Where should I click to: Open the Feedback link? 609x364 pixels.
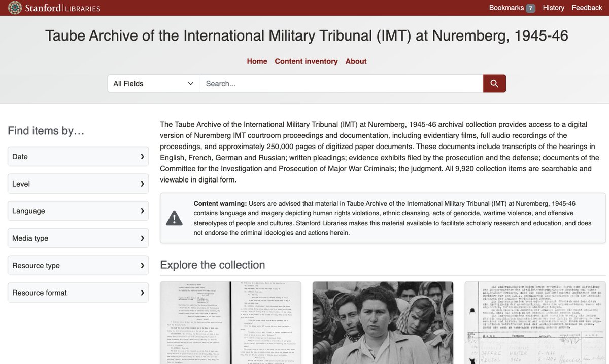pyautogui.click(x=587, y=8)
